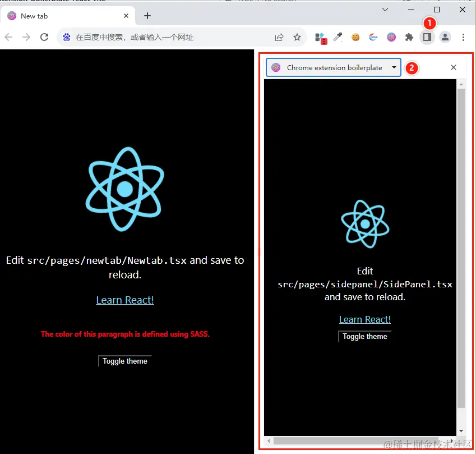This screenshot has width=476, height=454.
Task: Open the React boilerplate extension in toolbar
Action: pyautogui.click(x=391, y=37)
